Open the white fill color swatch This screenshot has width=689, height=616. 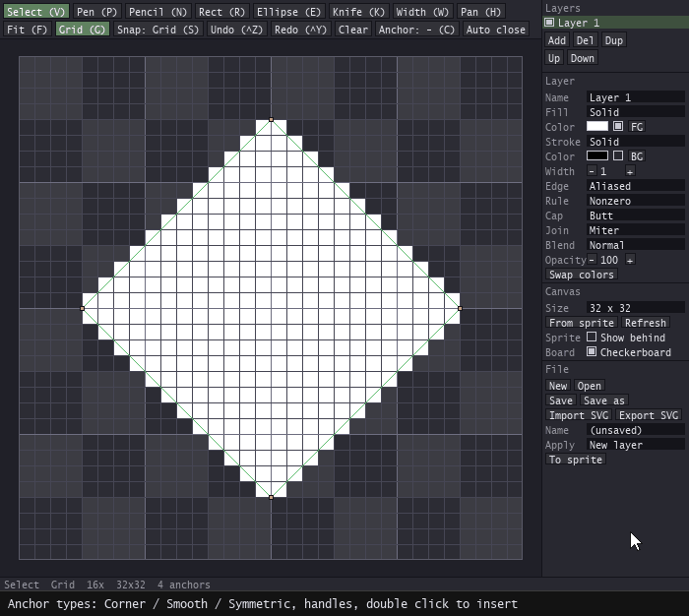pos(597,127)
